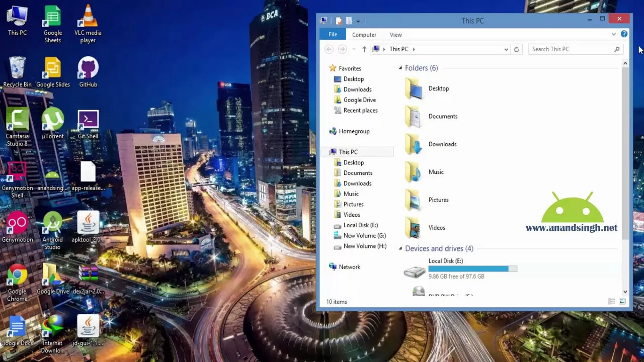Select New Volume (H:) in navigation pane
644x362 pixels.
pos(360,246)
